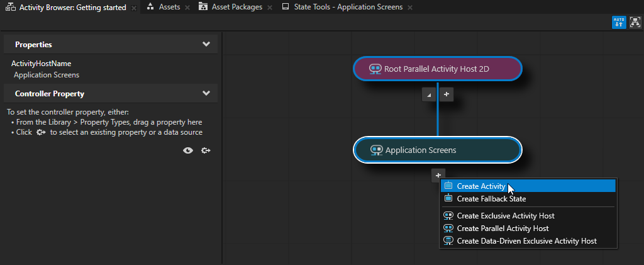Choose Create Exclusive Activity Host
Screen dimensions: 644x265
pos(528,216)
